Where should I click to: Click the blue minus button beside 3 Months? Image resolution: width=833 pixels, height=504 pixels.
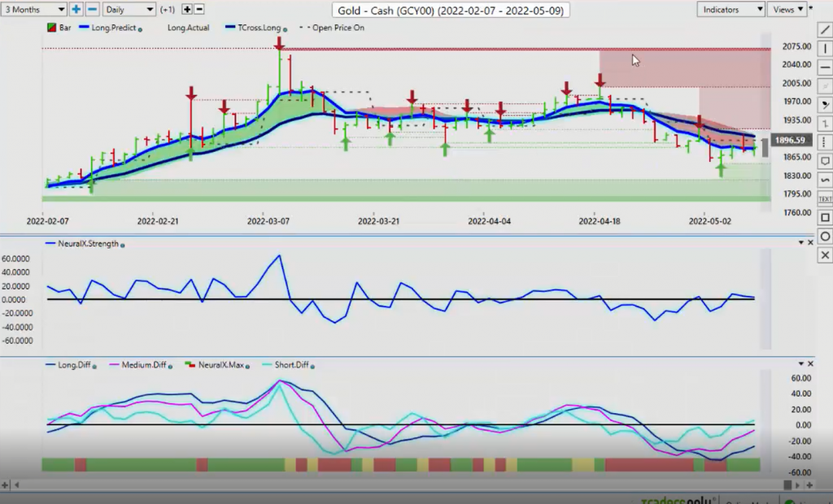pyautogui.click(x=92, y=10)
